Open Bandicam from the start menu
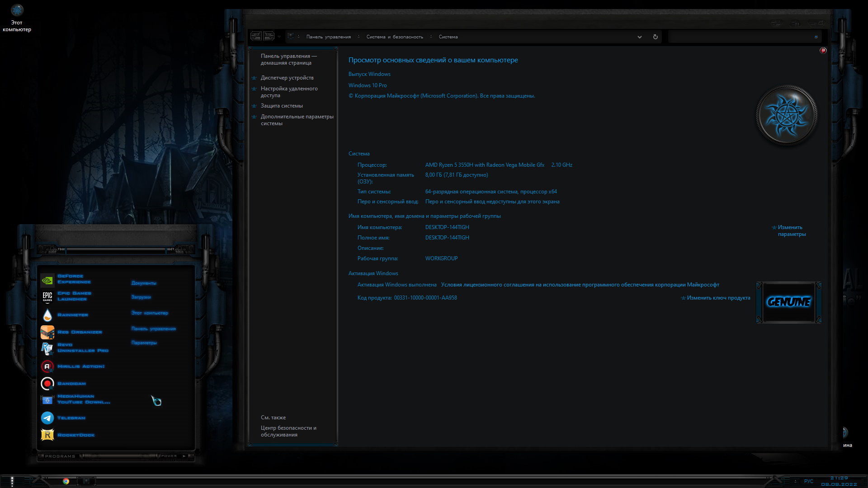Screen dimensions: 868x488 pos(71,384)
